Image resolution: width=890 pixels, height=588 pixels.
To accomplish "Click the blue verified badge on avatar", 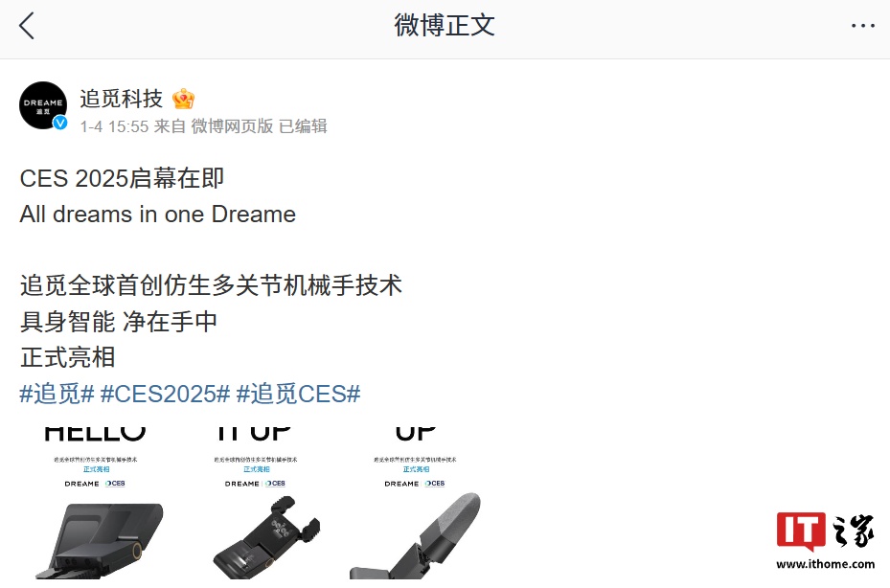I will (60, 123).
